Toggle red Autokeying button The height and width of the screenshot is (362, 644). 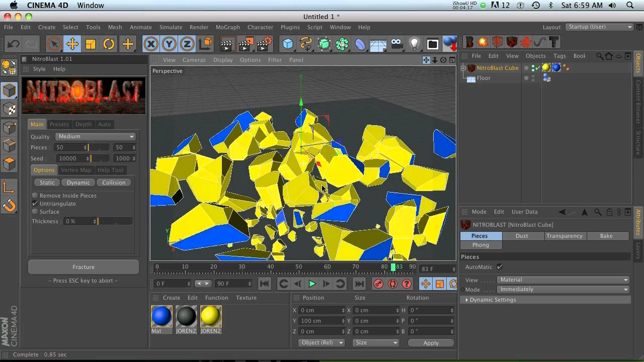click(392, 284)
